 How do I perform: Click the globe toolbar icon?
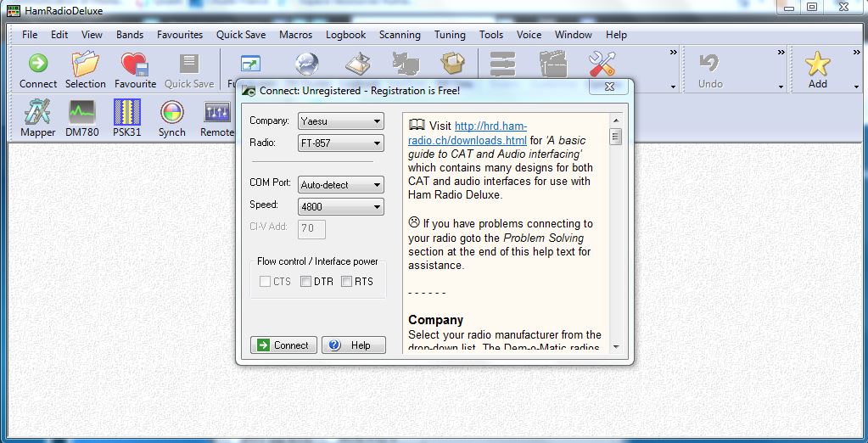[306, 64]
